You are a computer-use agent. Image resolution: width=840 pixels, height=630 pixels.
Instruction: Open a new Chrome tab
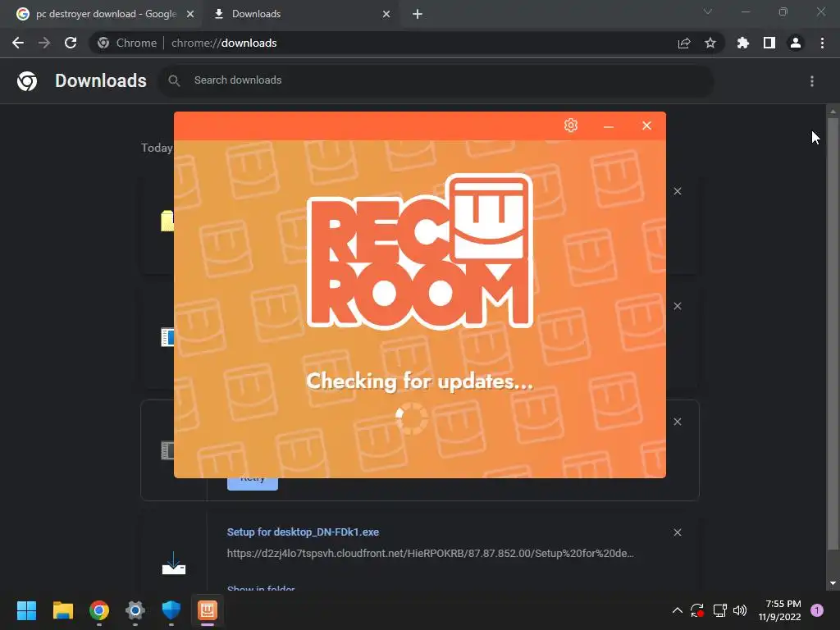pos(418,14)
